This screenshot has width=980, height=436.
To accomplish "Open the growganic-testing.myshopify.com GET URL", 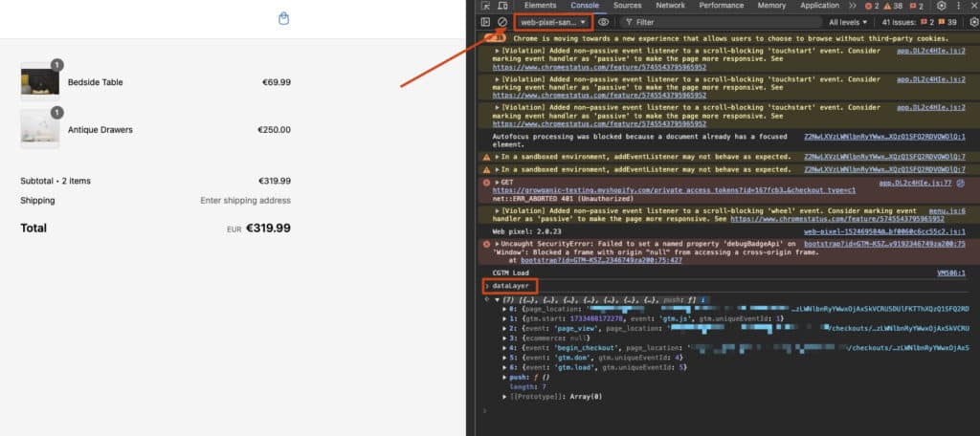I will pyautogui.click(x=674, y=190).
